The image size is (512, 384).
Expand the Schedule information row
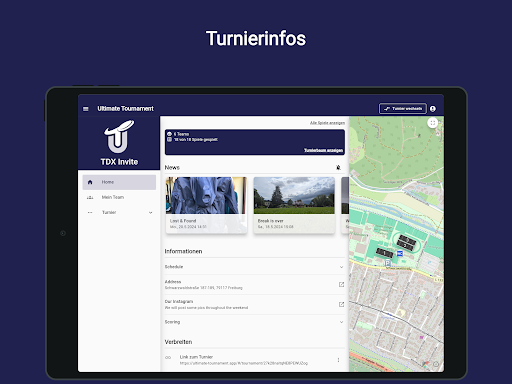254,267
